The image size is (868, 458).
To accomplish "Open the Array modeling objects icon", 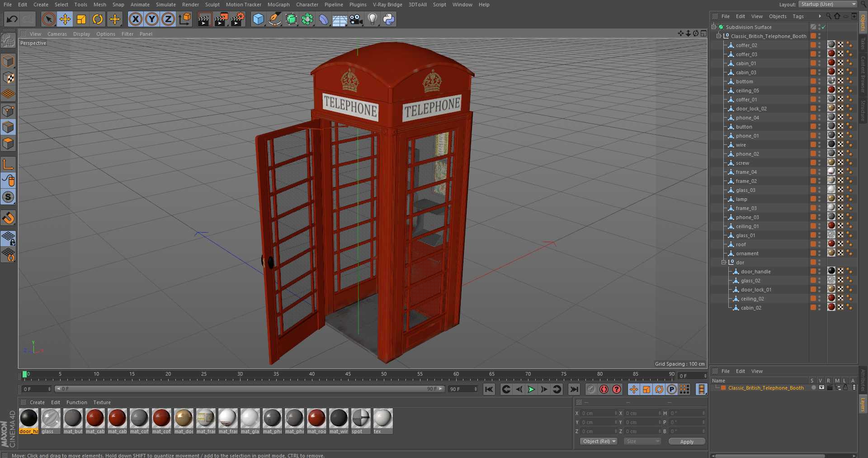I will [307, 19].
